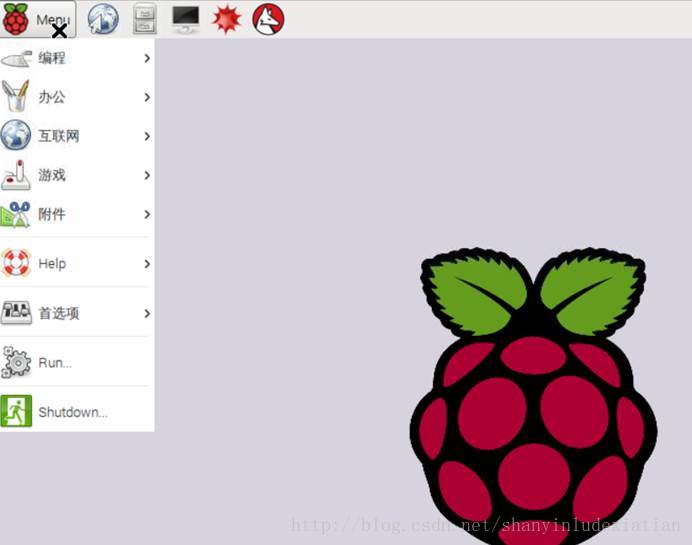Choose Run... from the menu
Viewport: 692px width, 545px height.
[x=77, y=363]
